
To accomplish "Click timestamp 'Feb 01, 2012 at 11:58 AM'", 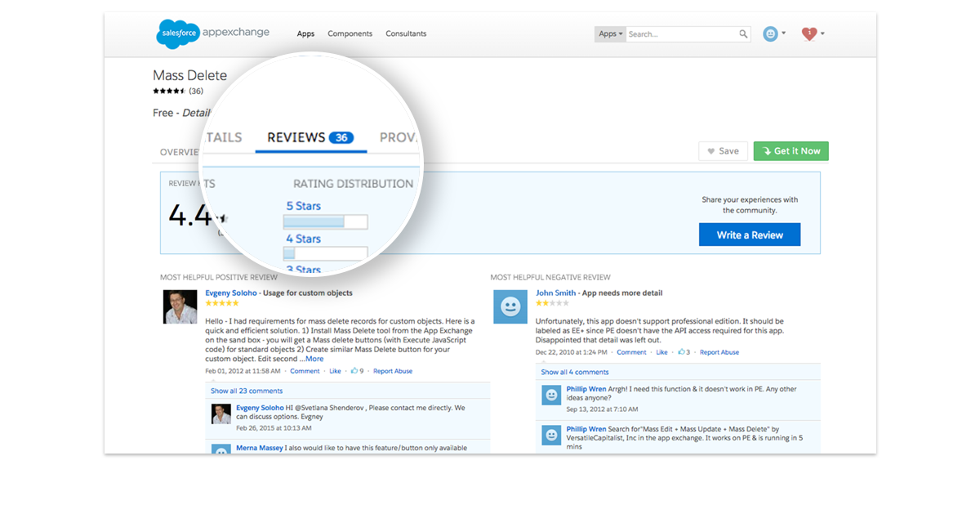I will [x=243, y=371].
